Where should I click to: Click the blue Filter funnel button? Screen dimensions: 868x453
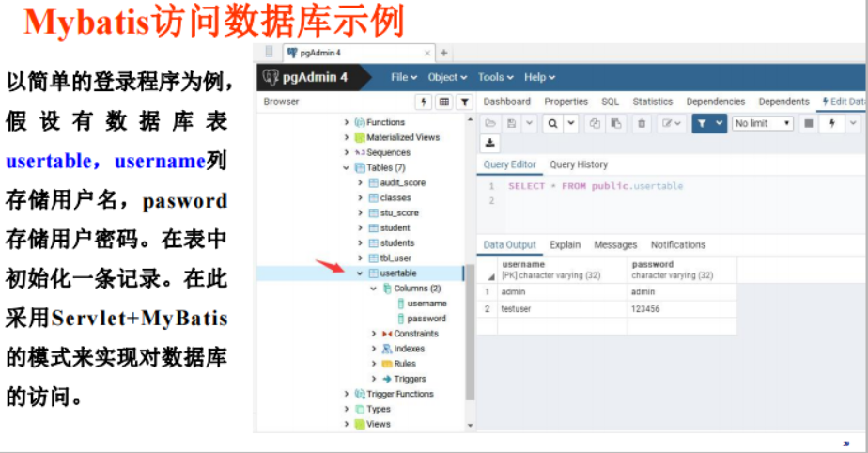coord(702,123)
